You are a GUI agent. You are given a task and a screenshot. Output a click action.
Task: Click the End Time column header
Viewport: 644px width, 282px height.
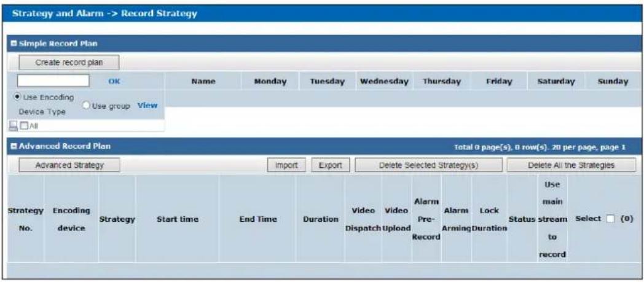[x=258, y=219]
